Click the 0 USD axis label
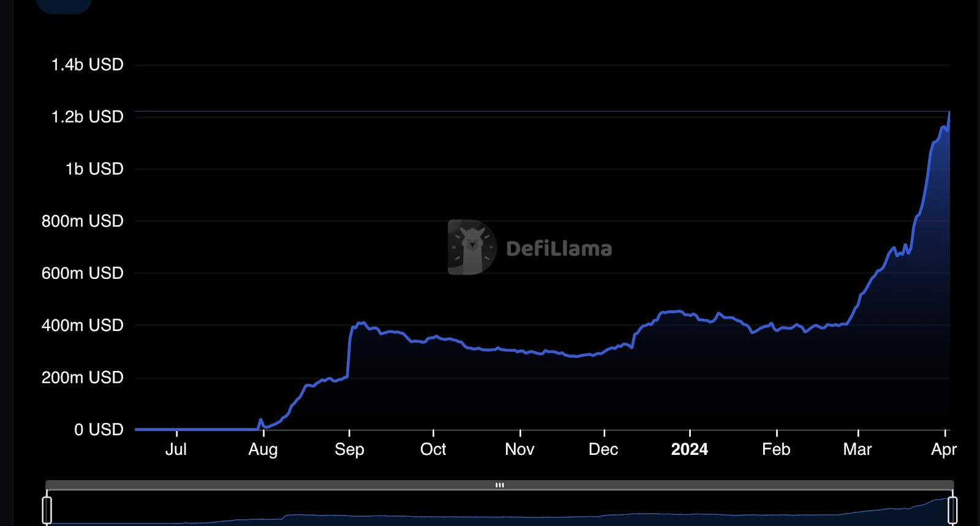Screen dimensions: 980x526 point(99,429)
